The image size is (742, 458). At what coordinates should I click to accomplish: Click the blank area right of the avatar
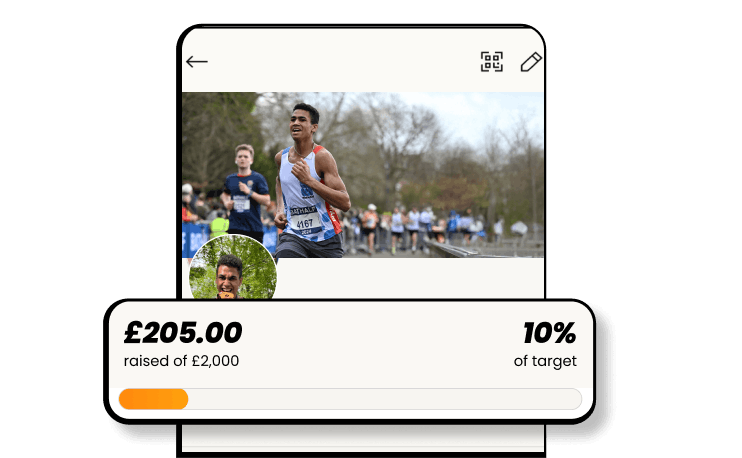(410, 278)
